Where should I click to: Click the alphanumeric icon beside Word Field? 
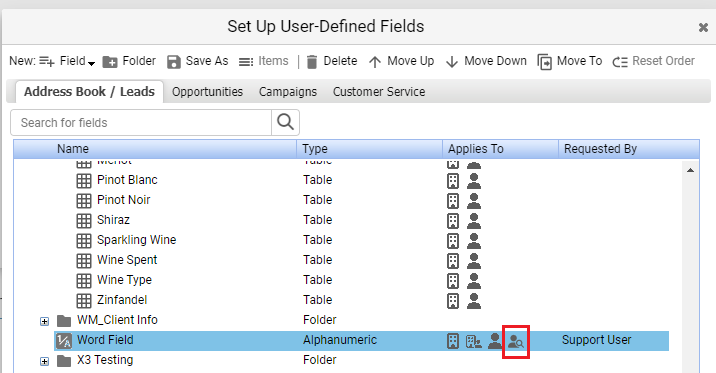64,341
